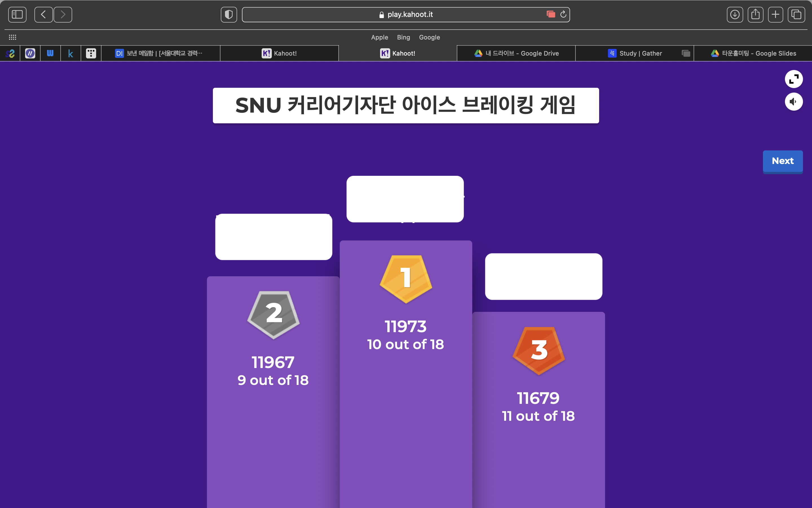
Task: Open pinned tab with white dotted square
Action: (91, 53)
